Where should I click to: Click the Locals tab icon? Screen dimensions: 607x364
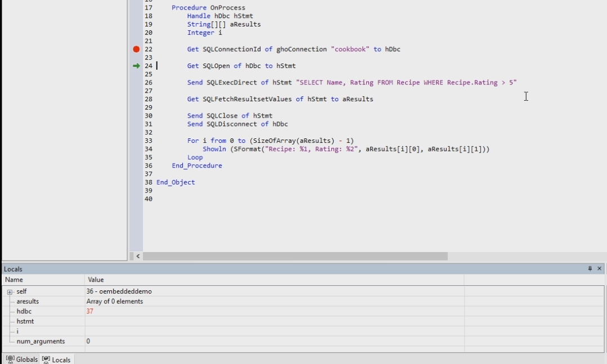click(46, 359)
